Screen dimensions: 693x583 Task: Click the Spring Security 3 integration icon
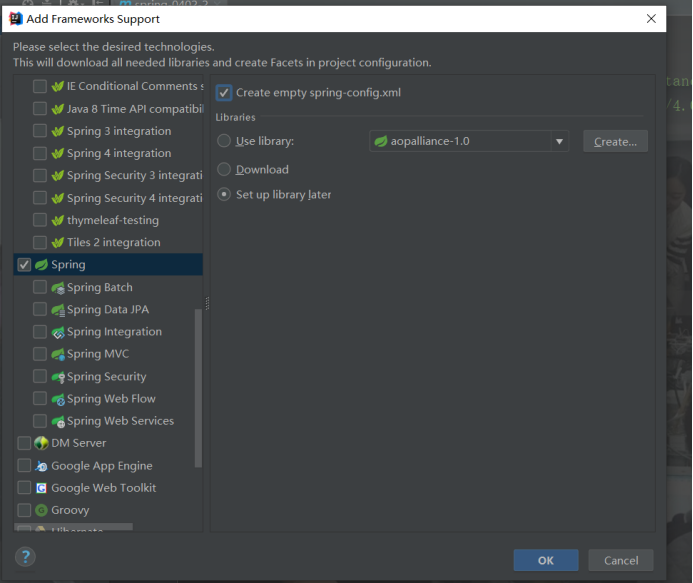(57, 175)
